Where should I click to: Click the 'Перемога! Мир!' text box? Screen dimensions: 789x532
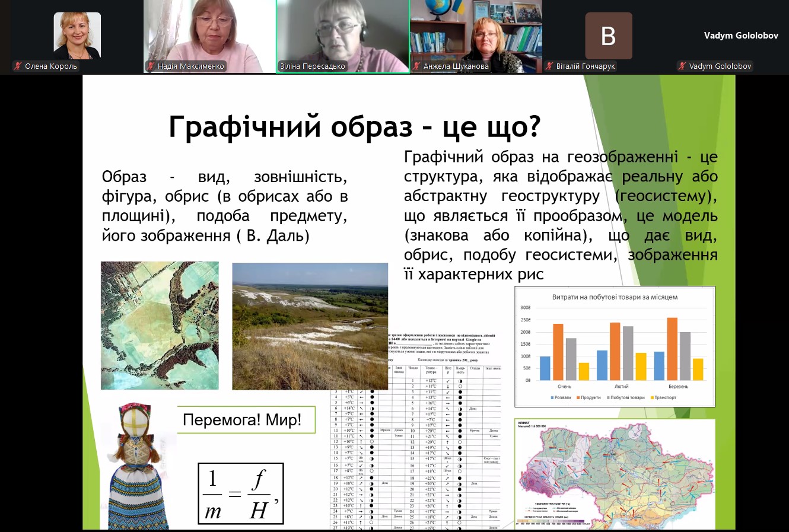[x=242, y=420]
